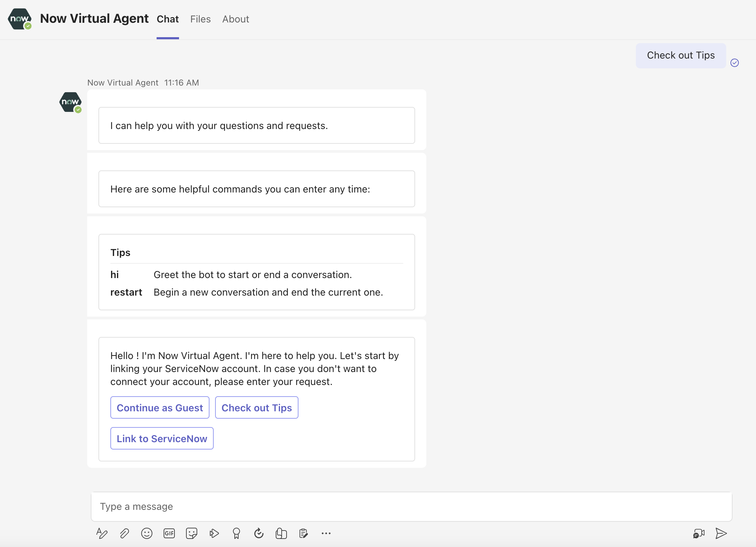The image size is (756, 547).
Task: Open the Praise ribbon badge icon
Action: 236,533
